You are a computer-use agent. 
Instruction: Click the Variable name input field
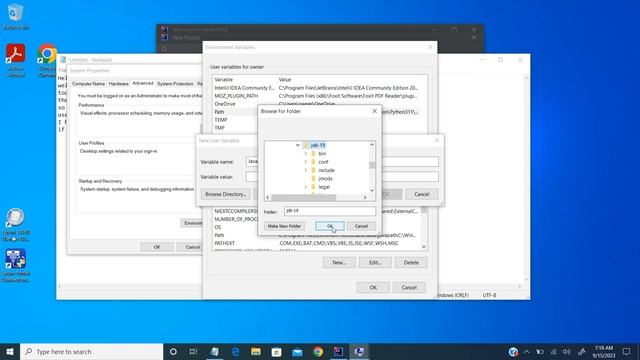point(343,162)
